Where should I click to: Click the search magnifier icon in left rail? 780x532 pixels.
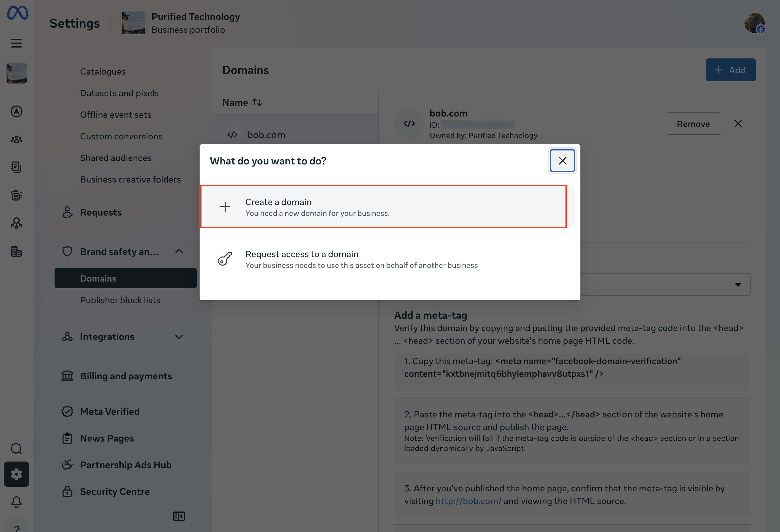point(17,449)
